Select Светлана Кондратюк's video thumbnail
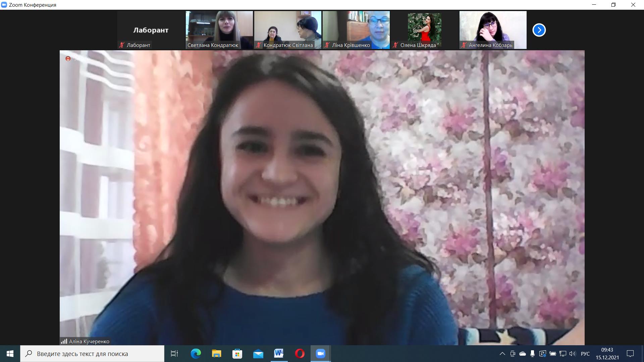The height and width of the screenshot is (362, 644). [x=219, y=30]
